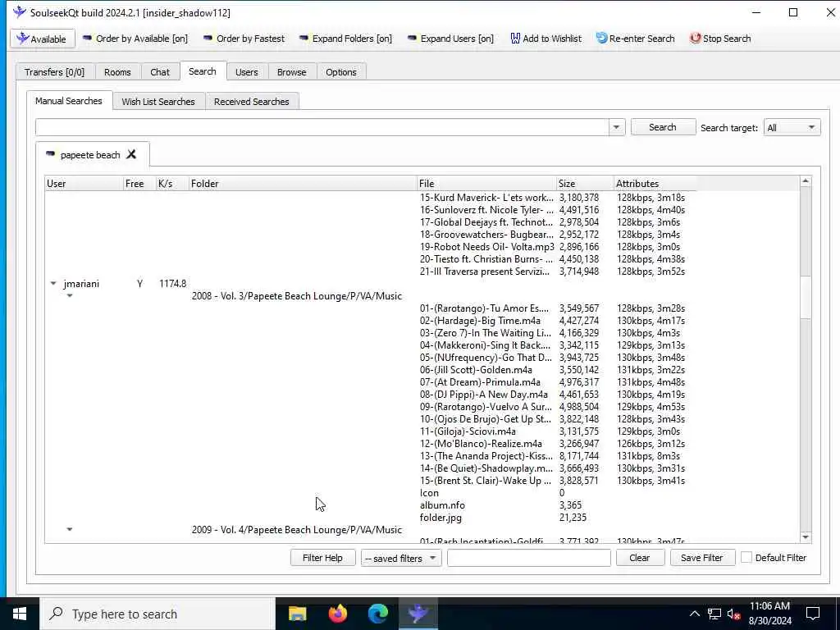Toggle Expand Users option

click(450, 39)
